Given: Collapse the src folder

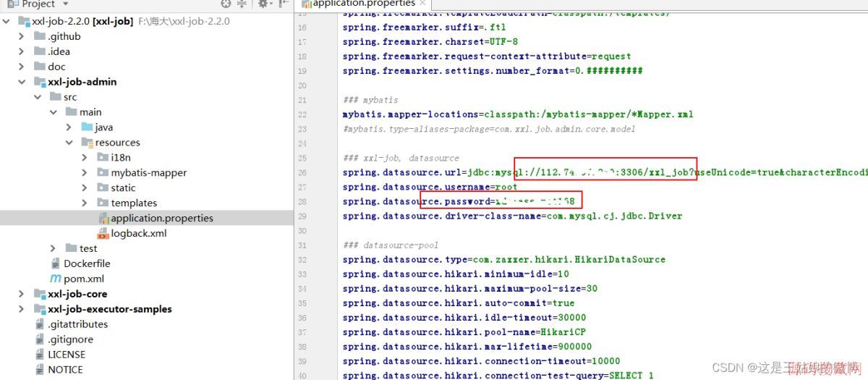Looking at the screenshot, I should point(38,97).
